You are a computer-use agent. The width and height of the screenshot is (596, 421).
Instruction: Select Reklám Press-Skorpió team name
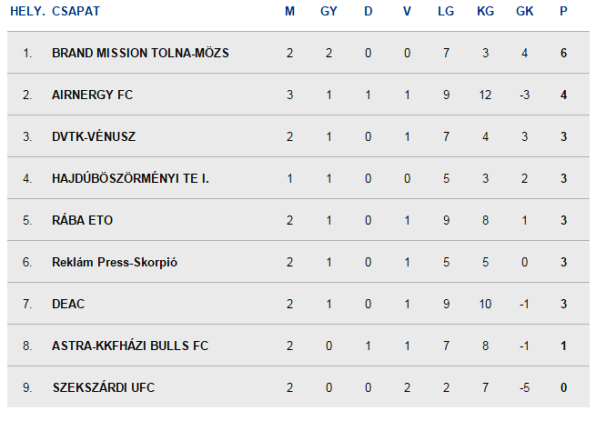click(114, 262)
